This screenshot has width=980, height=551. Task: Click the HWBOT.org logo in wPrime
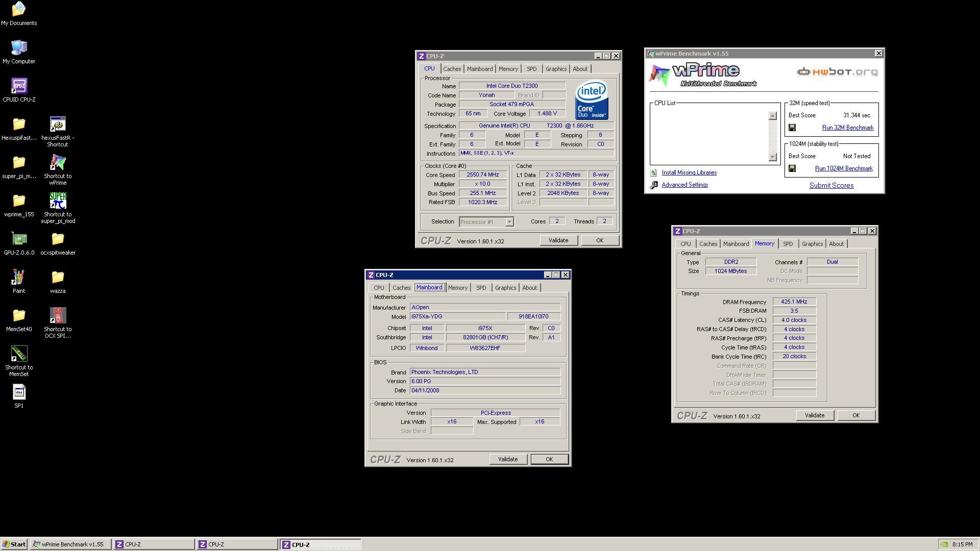click(837, 71)
